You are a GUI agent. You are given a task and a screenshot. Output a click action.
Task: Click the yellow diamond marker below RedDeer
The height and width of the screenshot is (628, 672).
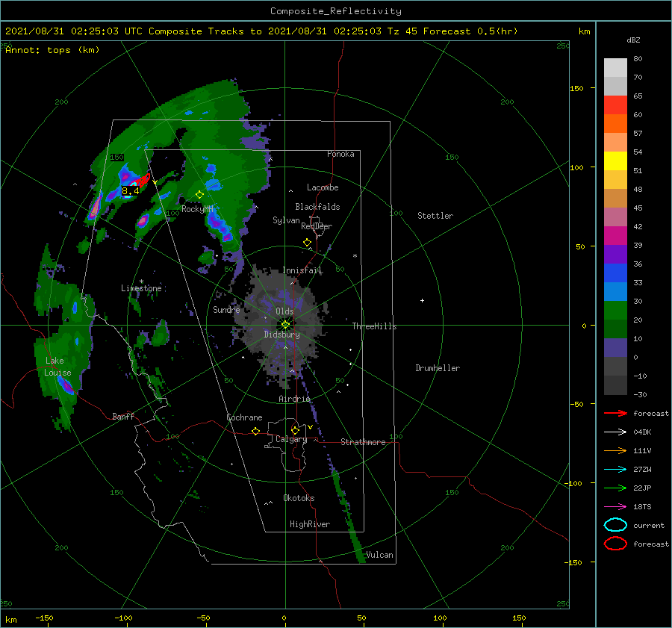[x=307, y=243]
